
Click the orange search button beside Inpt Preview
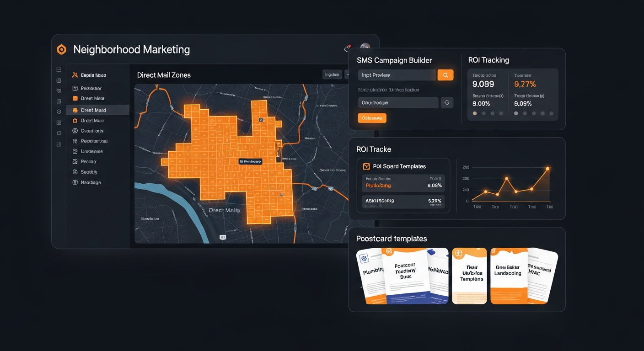tap(445, 75)
